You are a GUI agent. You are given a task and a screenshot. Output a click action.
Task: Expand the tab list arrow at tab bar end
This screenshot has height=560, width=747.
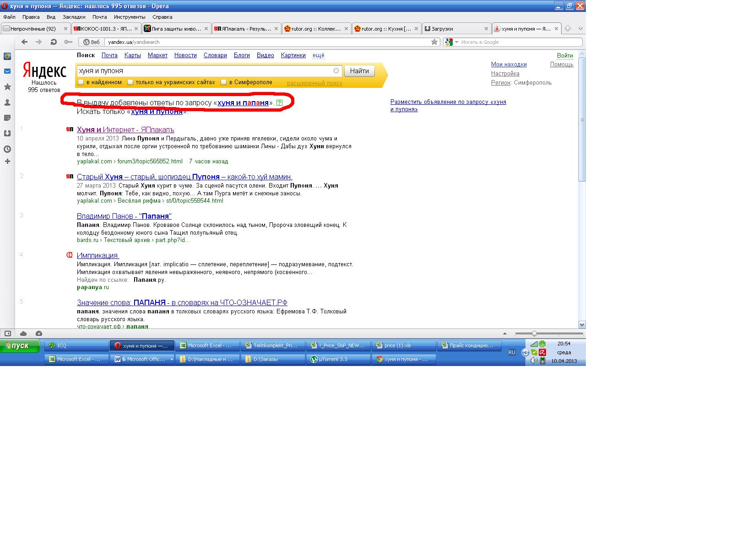[580, 28]
